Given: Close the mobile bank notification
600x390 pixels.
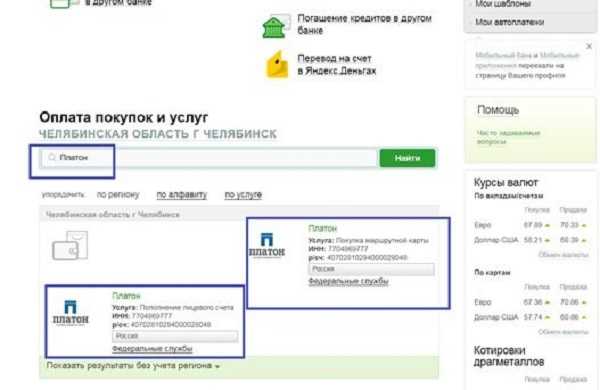Looking at the screenshot, I should tap(589, 46).
